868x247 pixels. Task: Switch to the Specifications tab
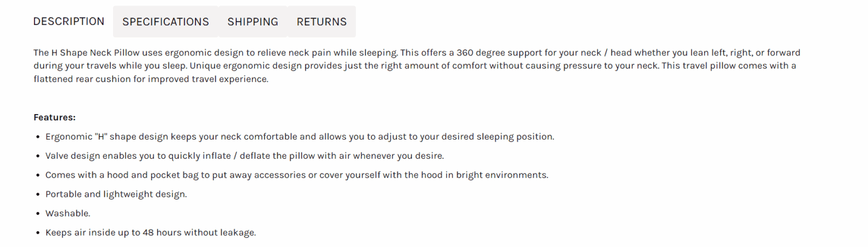pyautogui.click(x=166, y=22)
